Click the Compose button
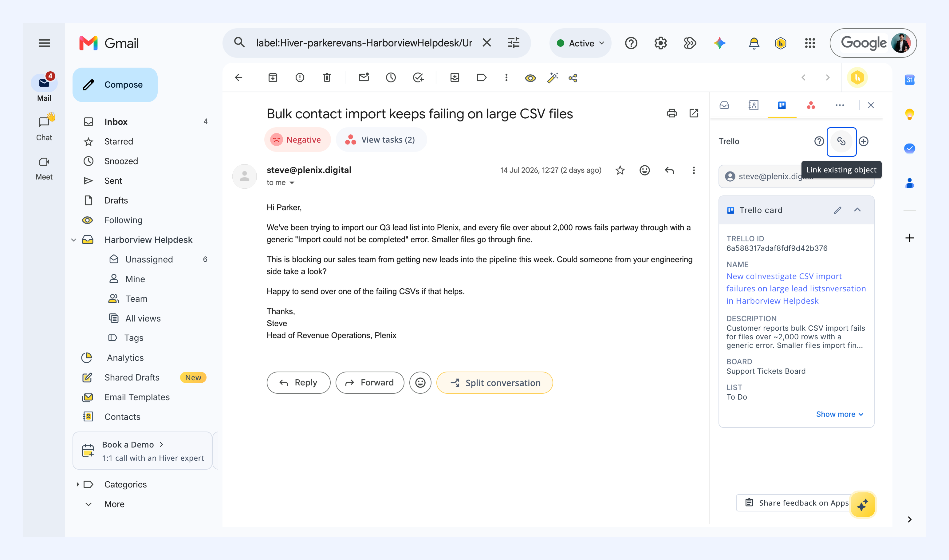 [x=115, y=85]
